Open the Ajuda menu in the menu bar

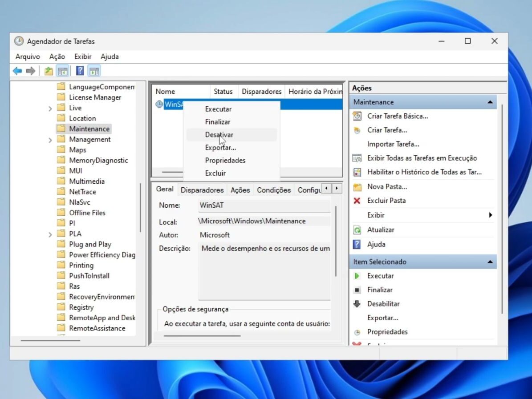[110, 56]
